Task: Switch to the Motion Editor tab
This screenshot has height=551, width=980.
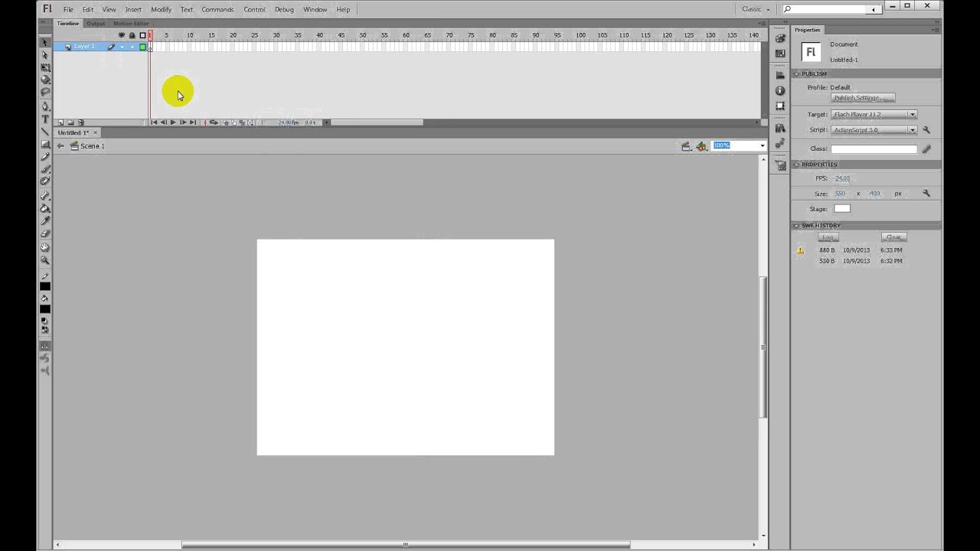Action: coord(131,24)
